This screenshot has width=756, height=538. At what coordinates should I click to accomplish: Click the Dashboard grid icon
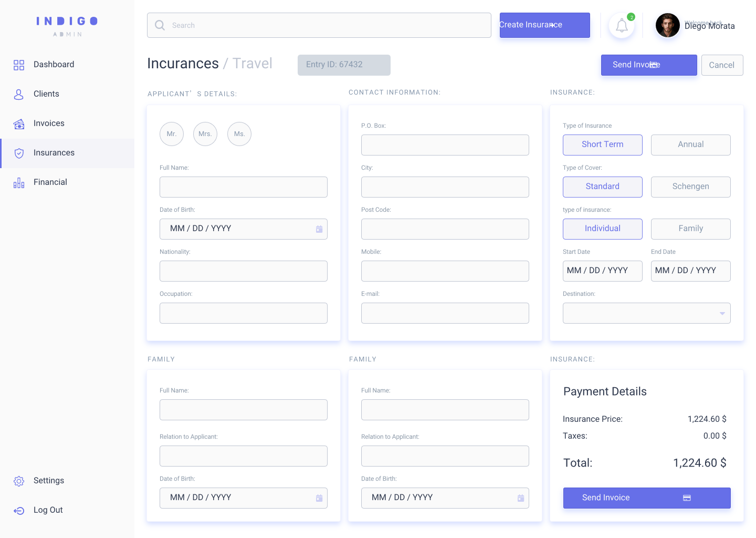19,65
